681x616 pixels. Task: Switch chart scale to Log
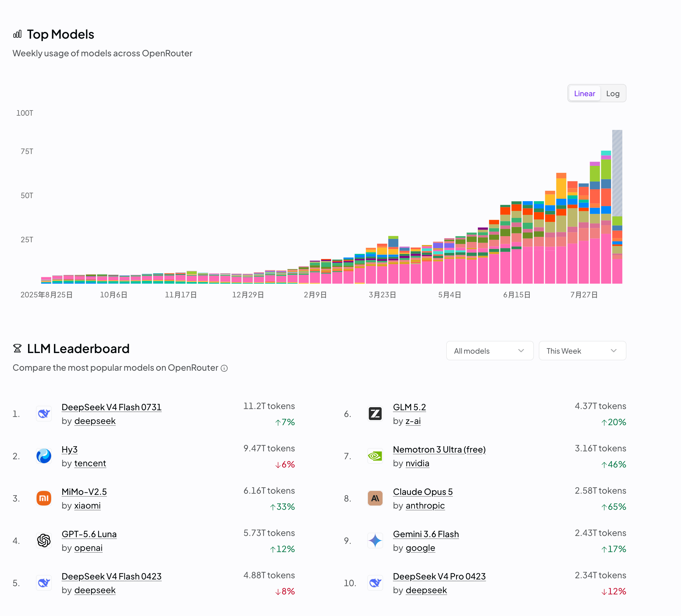pos(613,93)
